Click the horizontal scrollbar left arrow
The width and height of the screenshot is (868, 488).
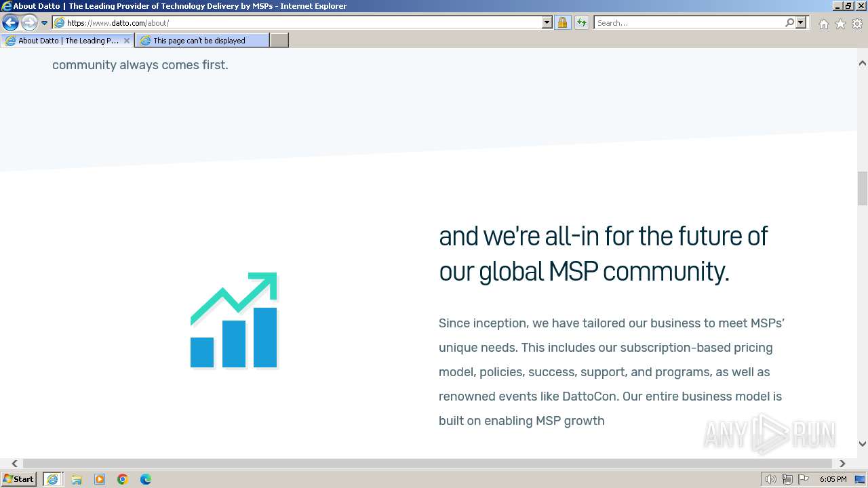[14, 464]
